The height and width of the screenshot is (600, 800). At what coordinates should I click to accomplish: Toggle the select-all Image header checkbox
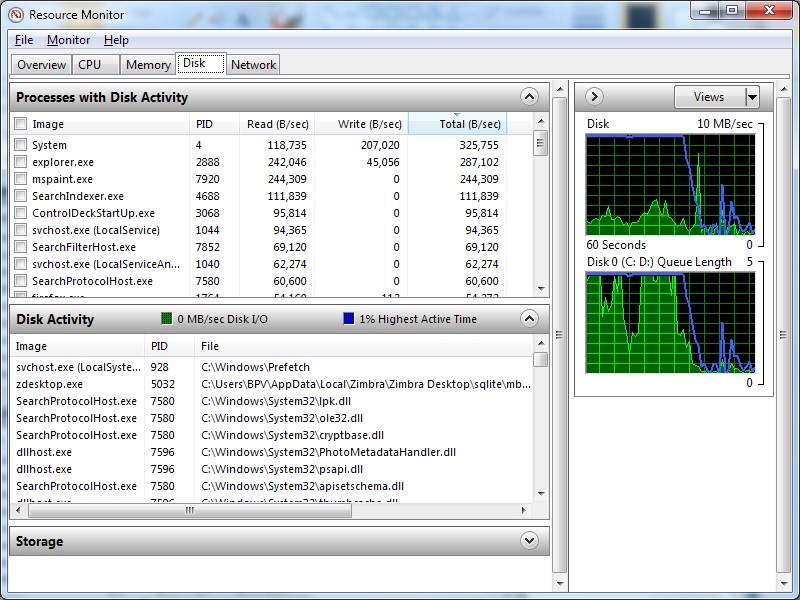tap(20, 124)
